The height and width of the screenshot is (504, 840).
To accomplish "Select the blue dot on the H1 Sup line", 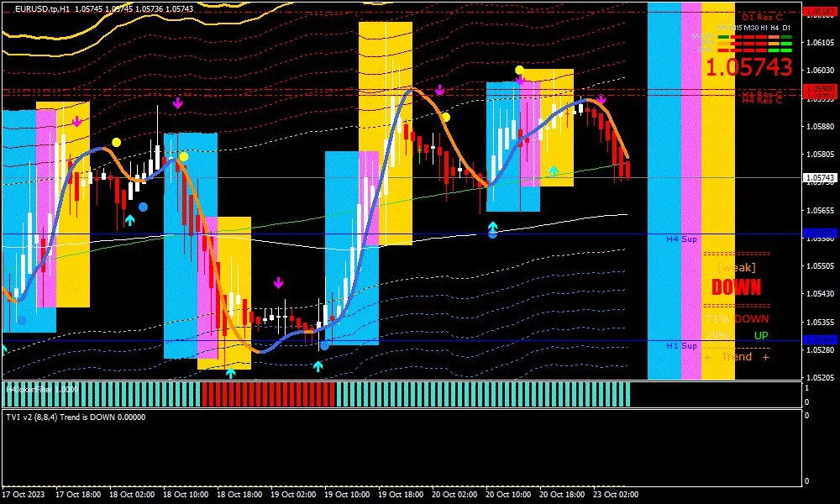I will click(x=324, y=345).
